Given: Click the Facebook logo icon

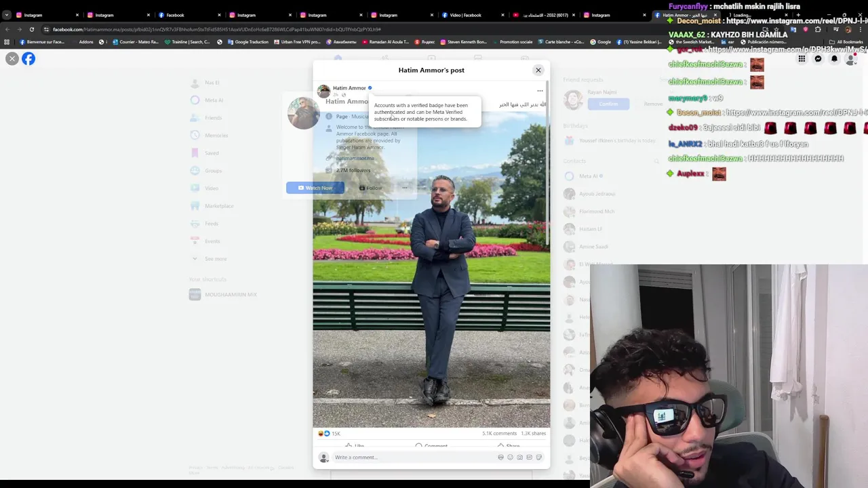Looking at the screenshot, I should (28, 59).
